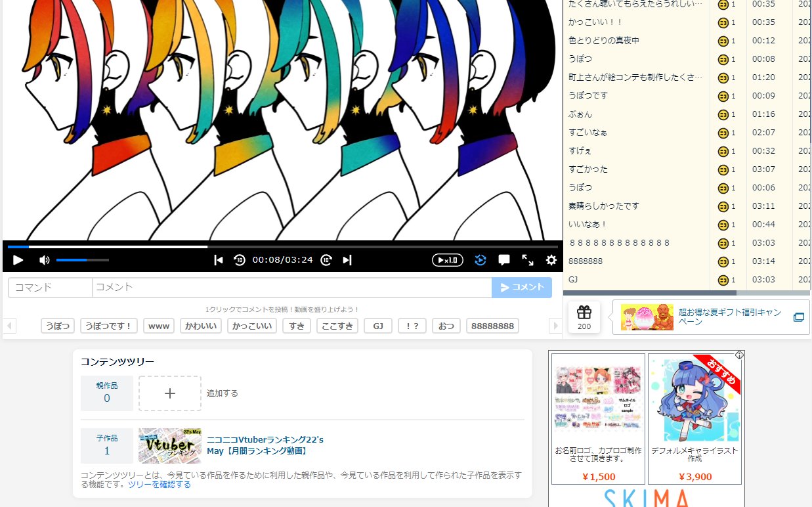Skip to the next video
The width and height of the screenshot is (812, 507).
tap(347, 260)
